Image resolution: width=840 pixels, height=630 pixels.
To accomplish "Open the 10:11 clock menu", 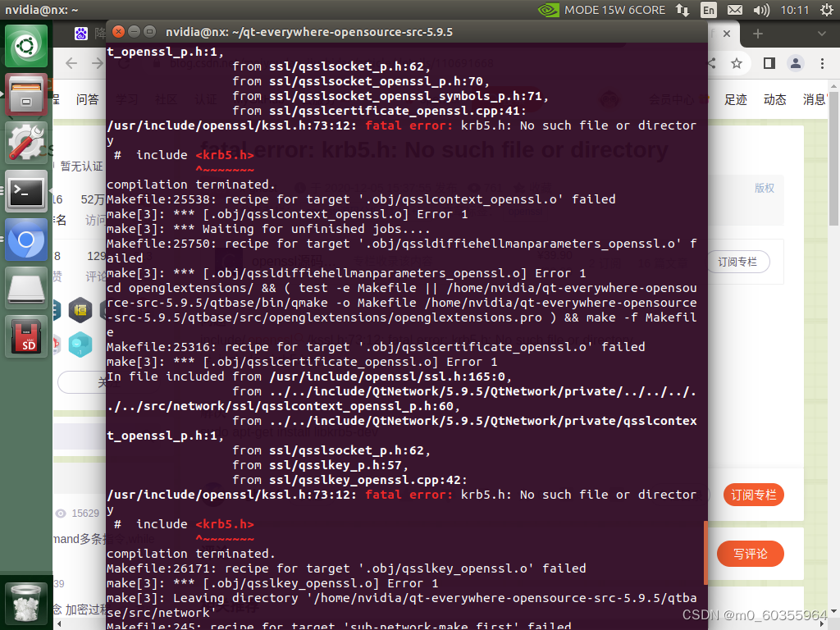I will click(794, 10).
